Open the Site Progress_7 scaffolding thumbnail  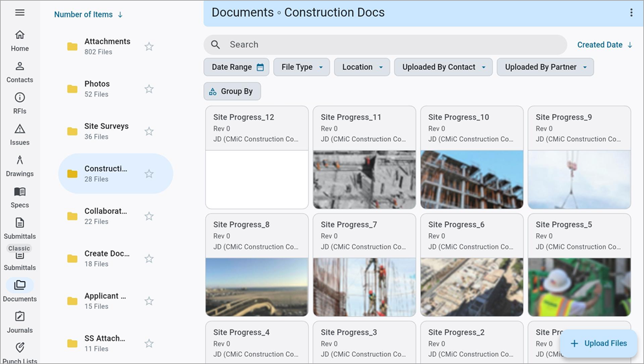(x=364, y=287)
